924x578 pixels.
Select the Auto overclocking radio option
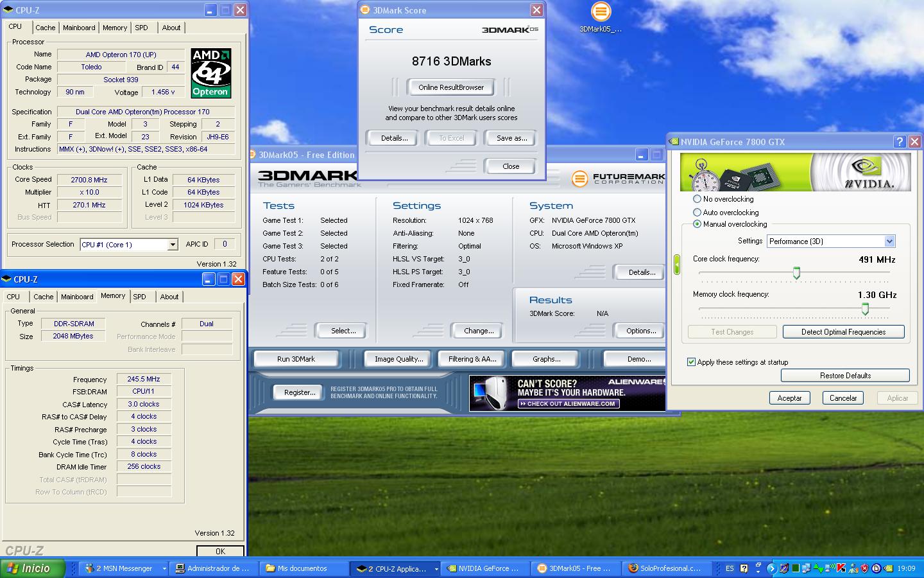pyautogui.click(x=697, y=212)
